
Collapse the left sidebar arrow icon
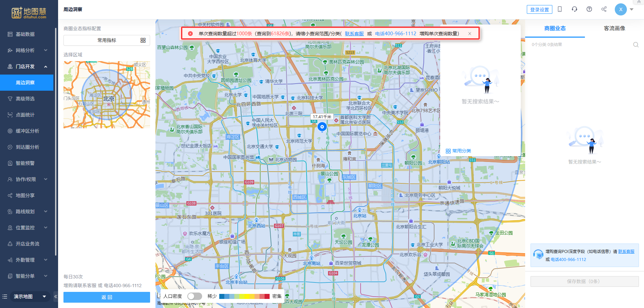pyautogui.click(x=56, y=297)
